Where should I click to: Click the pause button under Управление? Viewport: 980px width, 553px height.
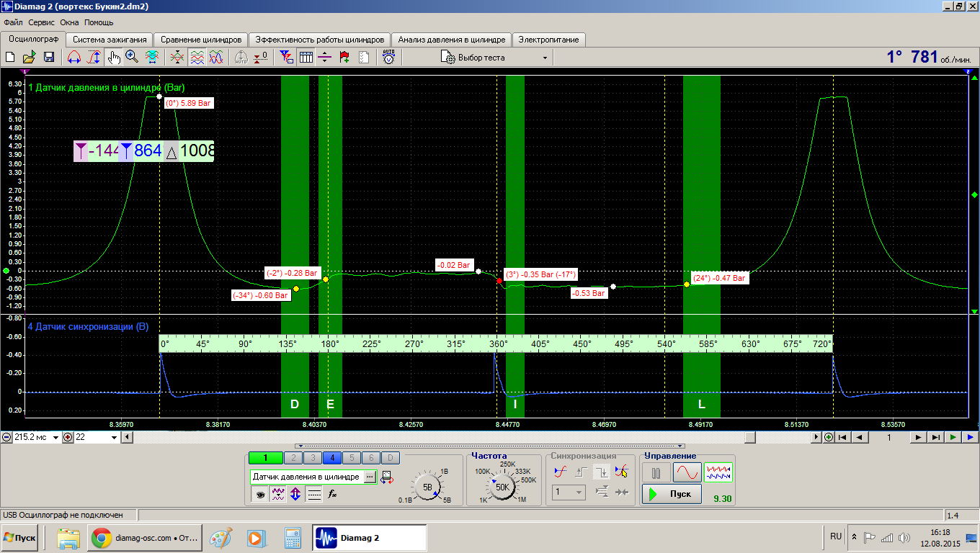(x=656, y=473)
